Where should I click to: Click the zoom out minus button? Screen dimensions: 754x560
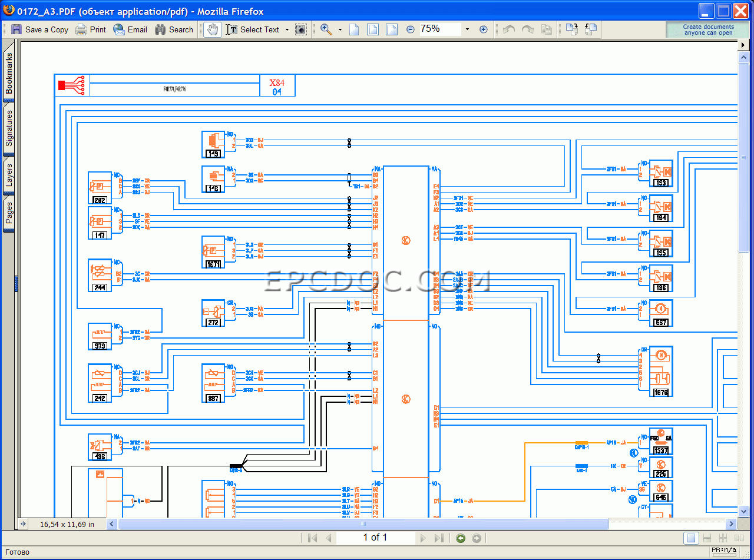411,29
